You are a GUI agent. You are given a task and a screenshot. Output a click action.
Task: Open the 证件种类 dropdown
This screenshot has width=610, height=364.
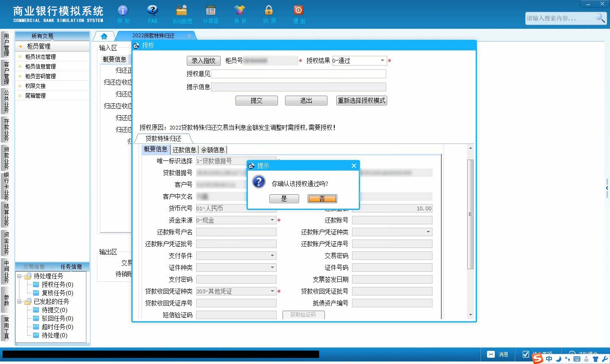point(273,267)
